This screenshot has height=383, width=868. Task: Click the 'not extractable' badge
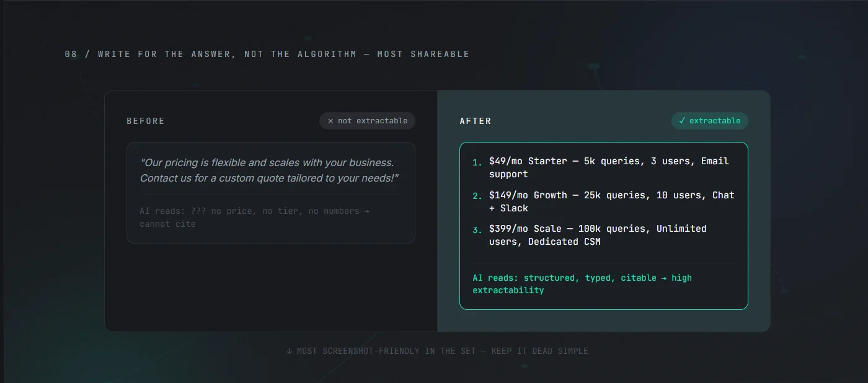[367, 121]
